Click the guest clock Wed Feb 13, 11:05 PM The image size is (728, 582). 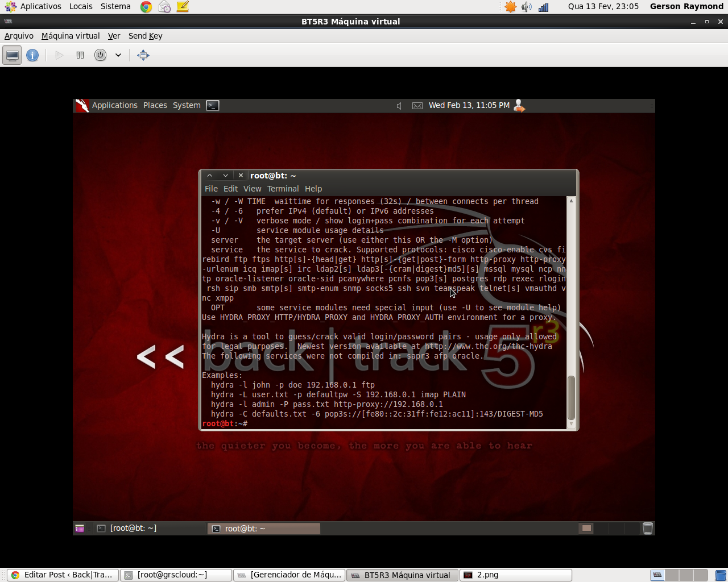(469, 105)
